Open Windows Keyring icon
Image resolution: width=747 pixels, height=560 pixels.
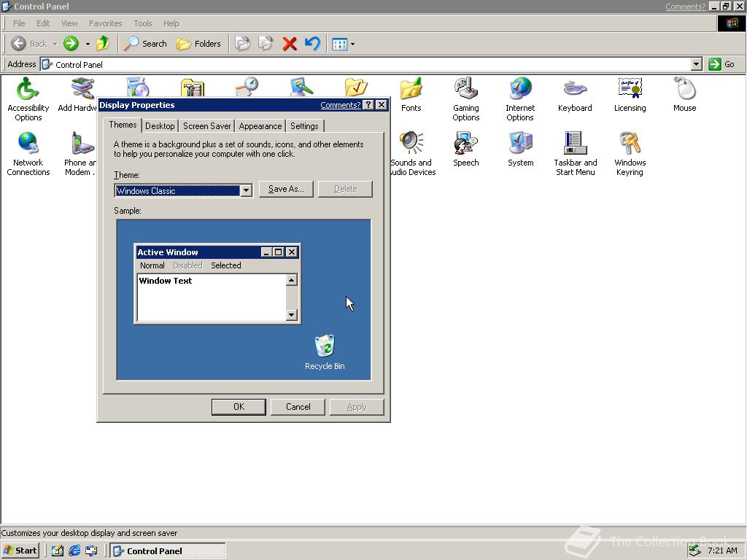tap(630, 153)
